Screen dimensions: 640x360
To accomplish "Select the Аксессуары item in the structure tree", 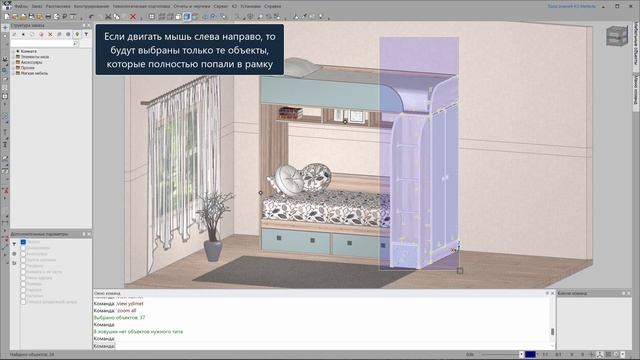I will click(31, 62).
